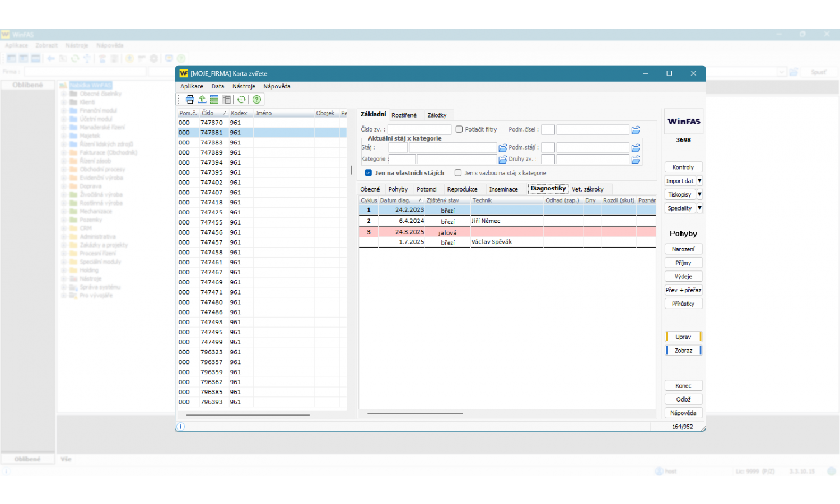Expand the Import dat dropdown arrow
The image size is (840, 504).
click(x=699, y=181)
